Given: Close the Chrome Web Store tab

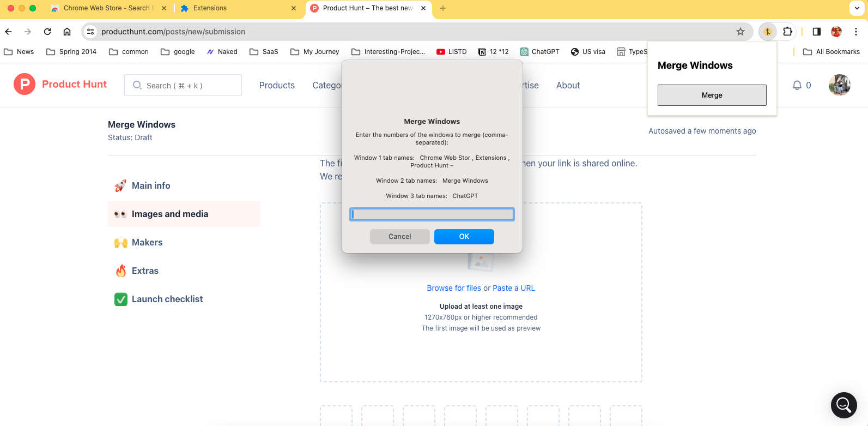Looking at the screenshot, I should point(164,8).
